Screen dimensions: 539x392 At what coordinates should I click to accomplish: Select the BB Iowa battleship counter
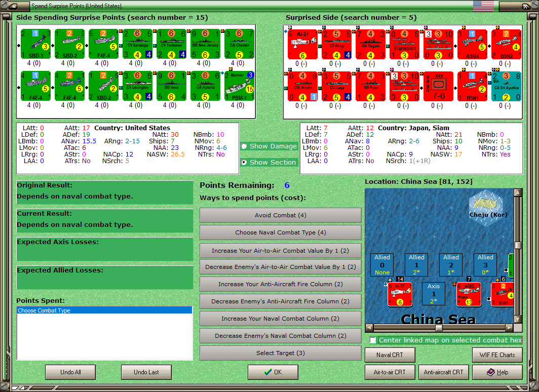[172, 86]
